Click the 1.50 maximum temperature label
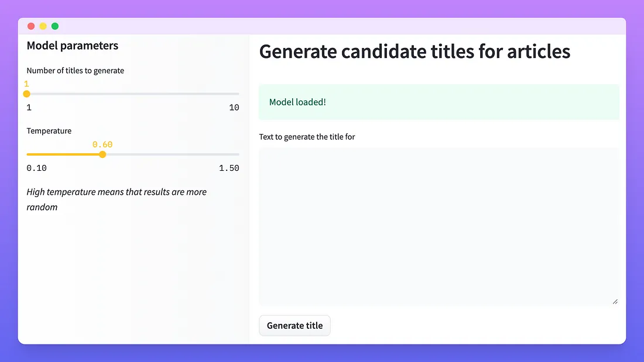The height and width of the screenshot is (362, 644). (x=229, y=168)
